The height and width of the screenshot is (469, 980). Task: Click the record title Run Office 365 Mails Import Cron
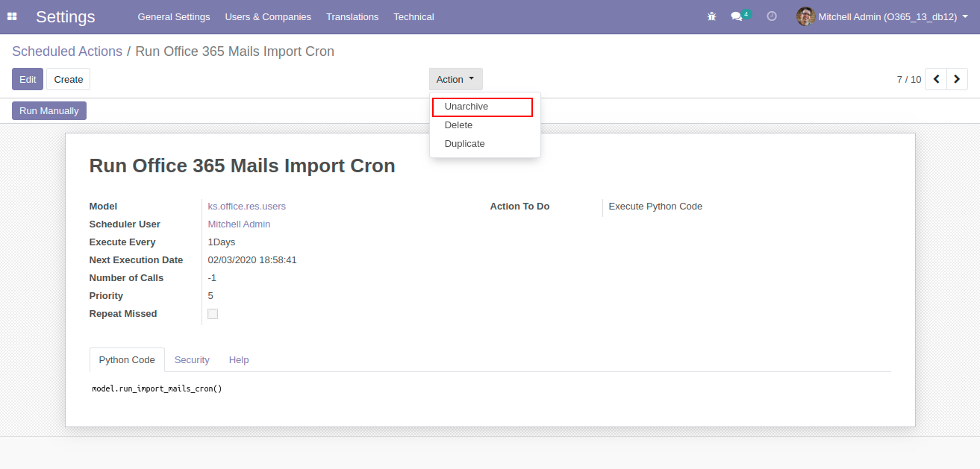[x=242, y=166]
